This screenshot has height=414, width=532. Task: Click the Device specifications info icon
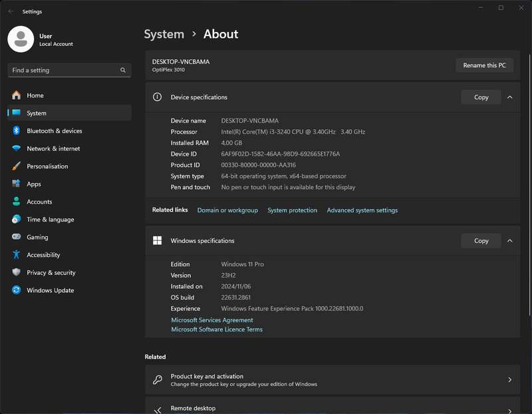click(157, 97)
